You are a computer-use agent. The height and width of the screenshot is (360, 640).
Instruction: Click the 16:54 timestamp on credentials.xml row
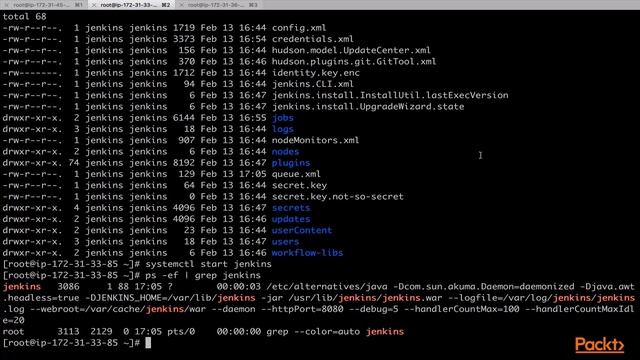tap(252, 39)
